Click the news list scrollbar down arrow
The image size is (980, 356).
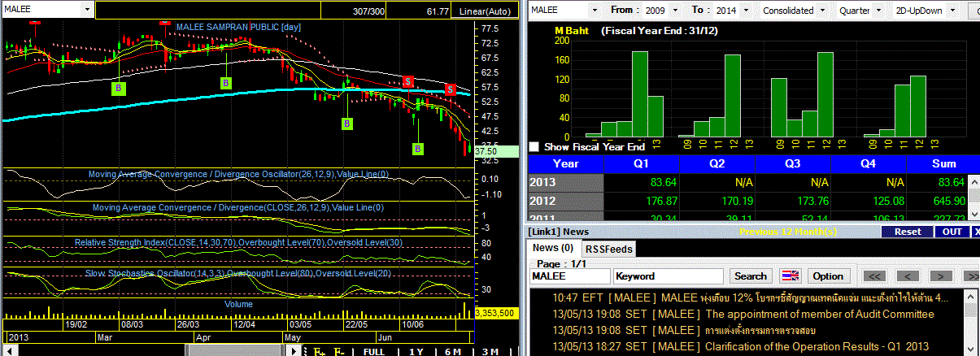click(x=971, y=349)
